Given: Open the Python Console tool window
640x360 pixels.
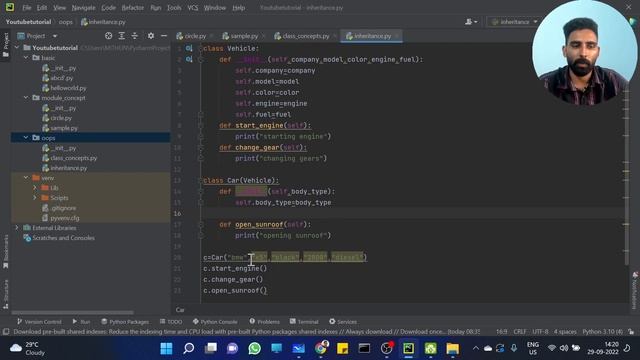Looking at the screenshot, I should click(x=215, y=322).
